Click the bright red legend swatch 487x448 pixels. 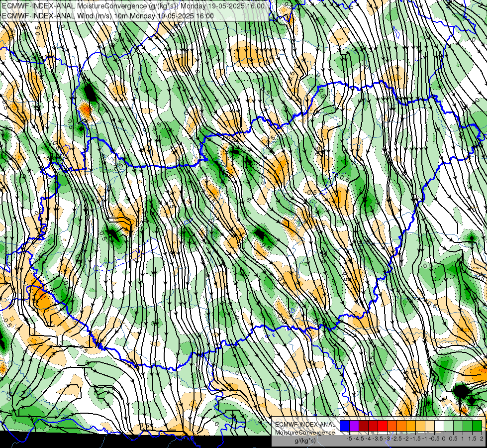[383, 426]
